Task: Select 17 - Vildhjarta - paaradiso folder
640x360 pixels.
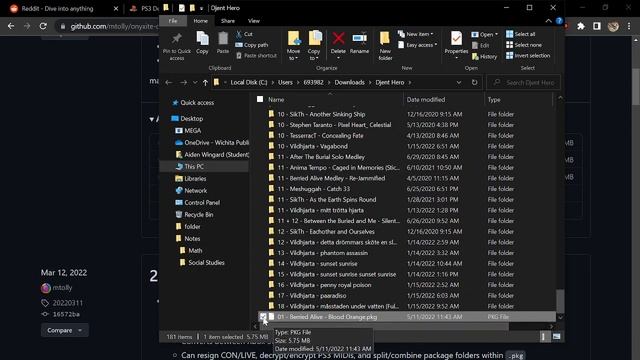Action: (x=312, y=296)
